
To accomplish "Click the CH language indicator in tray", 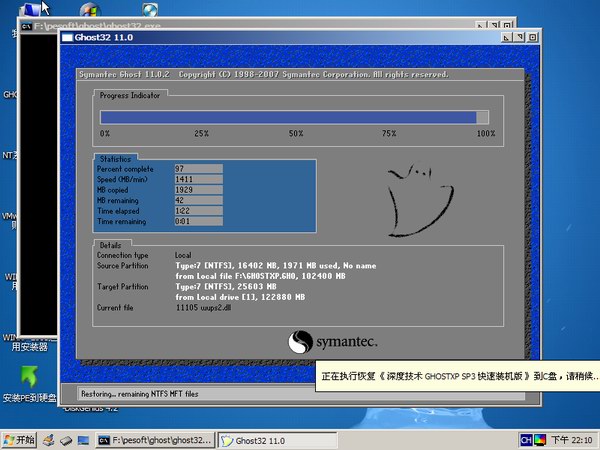I will click(526, 440).
